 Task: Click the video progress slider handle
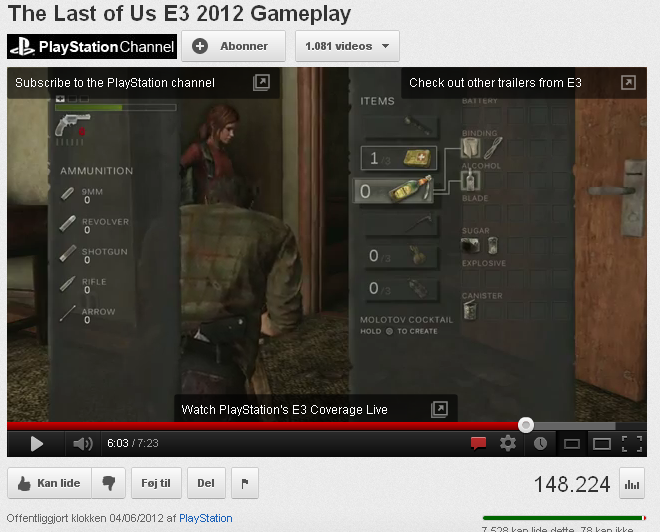pos(526,425)
